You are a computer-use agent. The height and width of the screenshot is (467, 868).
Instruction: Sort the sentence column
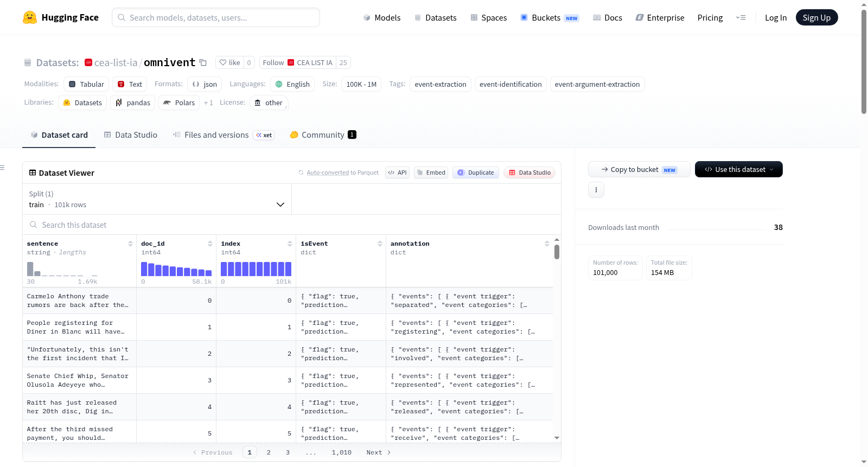130,244
